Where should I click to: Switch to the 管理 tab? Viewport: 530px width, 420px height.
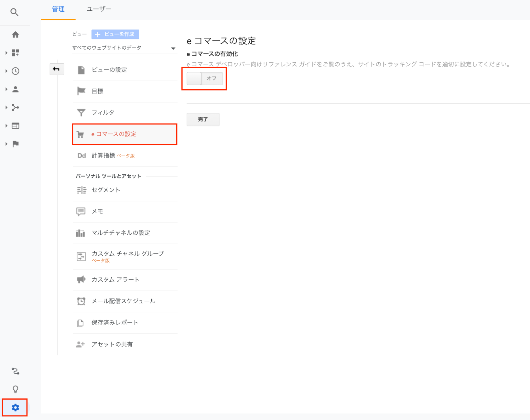coord(58,9)
